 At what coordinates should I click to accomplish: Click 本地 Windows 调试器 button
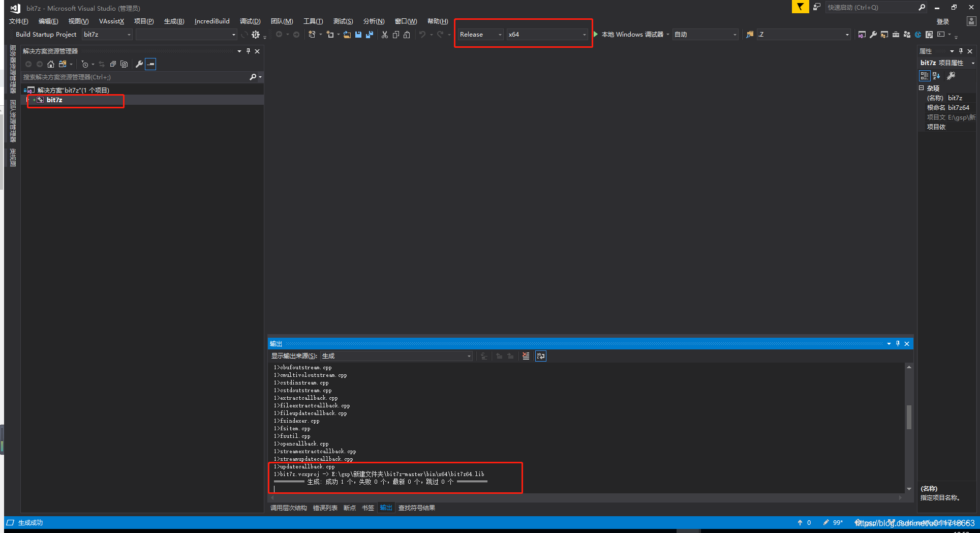(x=632, y=35)
